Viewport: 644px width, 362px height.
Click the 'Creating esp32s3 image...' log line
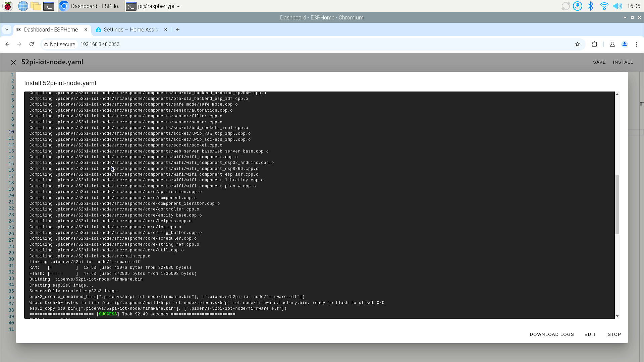(x=61, y=286)
